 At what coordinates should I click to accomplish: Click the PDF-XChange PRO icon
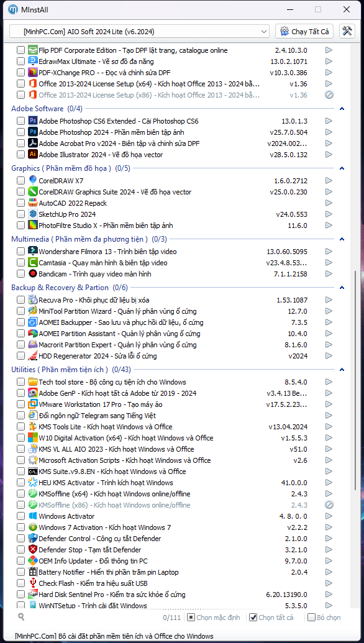tap(33, 73)
